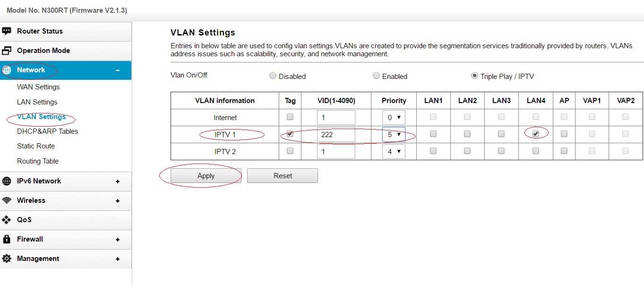Click the Network globe icon
This screenshot has width=644, height=286.
[7, 70]
